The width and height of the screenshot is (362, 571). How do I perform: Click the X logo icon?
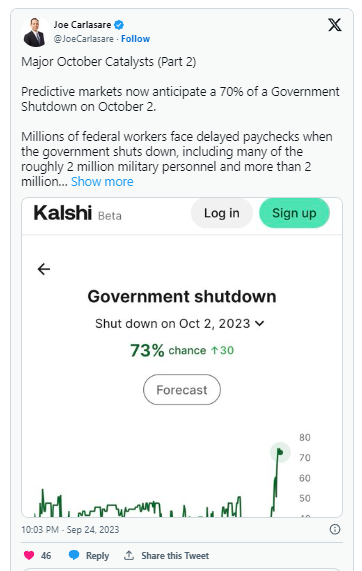[x=334, y=25]
